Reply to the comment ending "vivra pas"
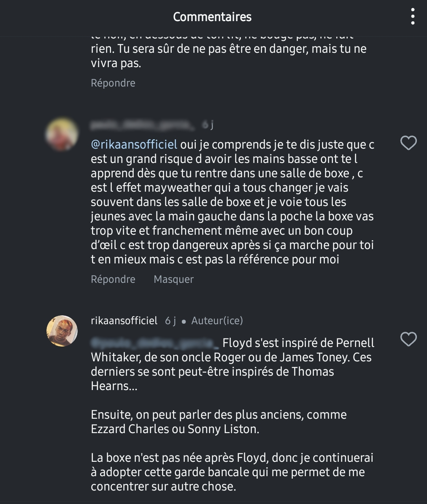Viewport: 427px width, 504px height. tap(113, 83)
